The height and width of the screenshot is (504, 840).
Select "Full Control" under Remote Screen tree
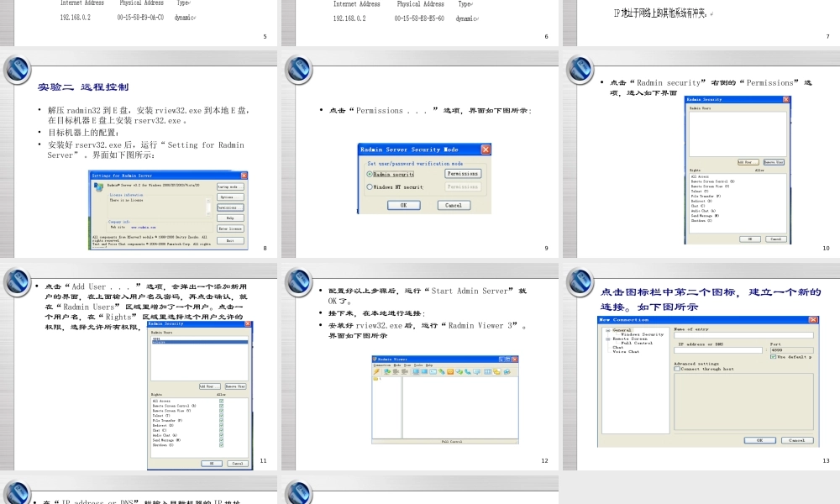pyautogui.click(x=636, y=343)
